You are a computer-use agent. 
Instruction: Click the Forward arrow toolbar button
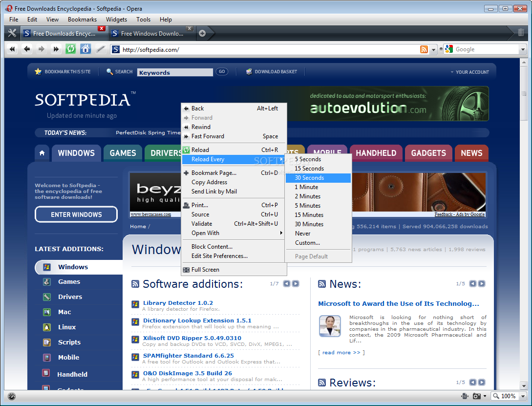tap(41, 49)
